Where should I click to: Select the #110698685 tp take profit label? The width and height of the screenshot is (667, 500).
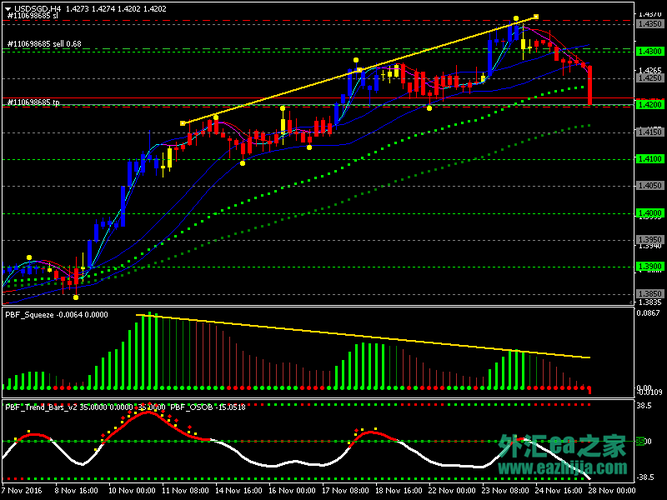click(x=33, y=102)
